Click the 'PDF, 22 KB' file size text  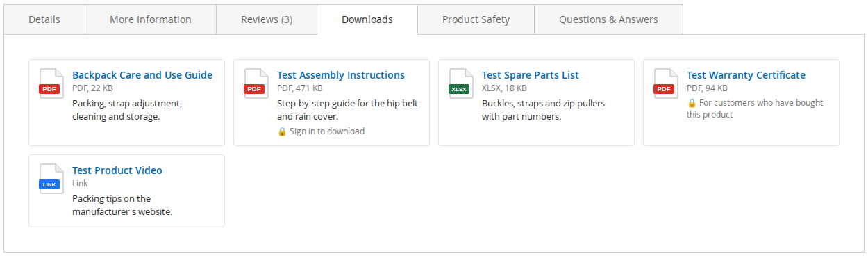[x=92, y=88]
